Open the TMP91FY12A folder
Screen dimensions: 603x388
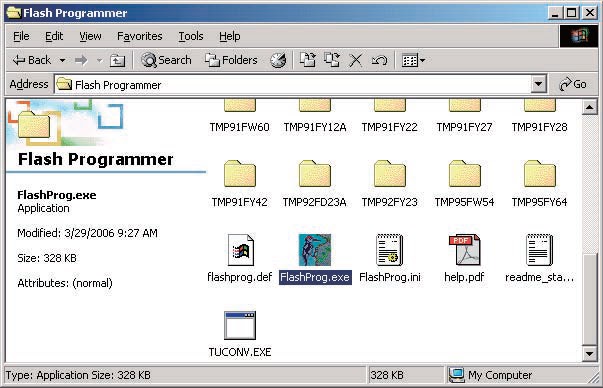pos(315,117)
